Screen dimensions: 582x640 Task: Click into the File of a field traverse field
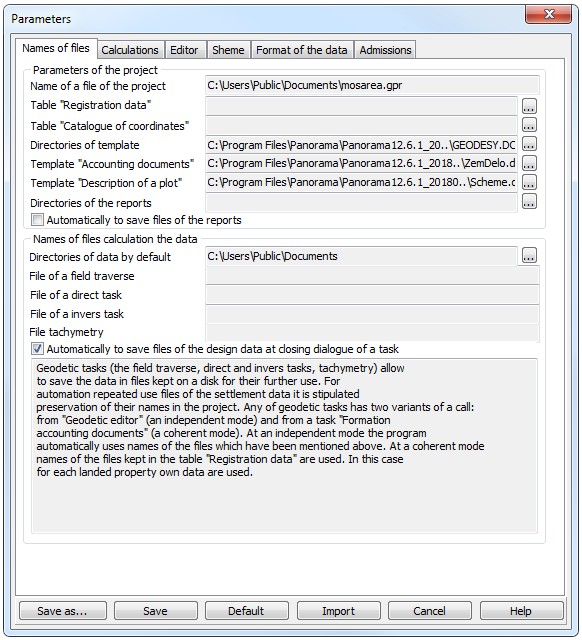coord(372,276)
